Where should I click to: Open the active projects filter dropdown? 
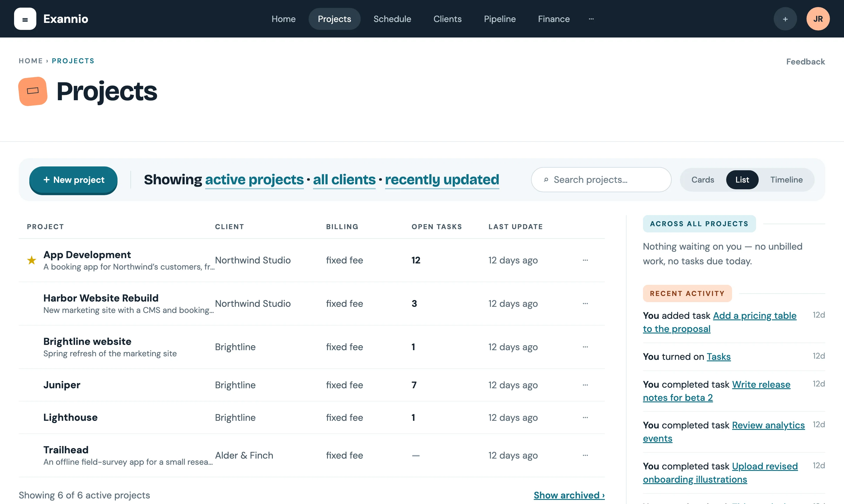click(254, 180)
